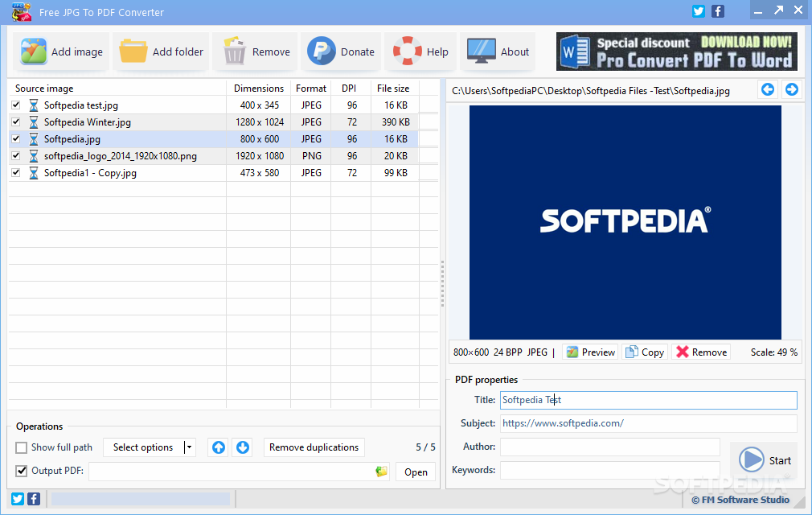
Task: Click the 5 / 5 image counter
Action: pyautogui.click(x=425, y=447)
